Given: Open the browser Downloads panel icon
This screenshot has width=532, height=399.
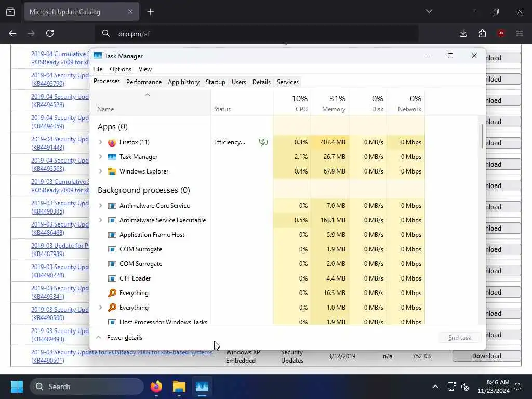Looking at the screenshot, I should 463,33.
